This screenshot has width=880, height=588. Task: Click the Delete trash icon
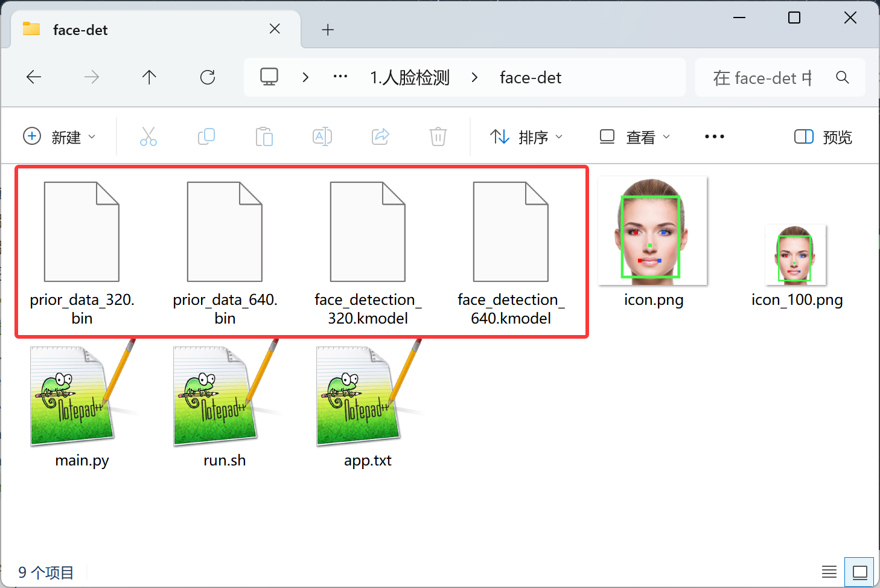(438, 136)
